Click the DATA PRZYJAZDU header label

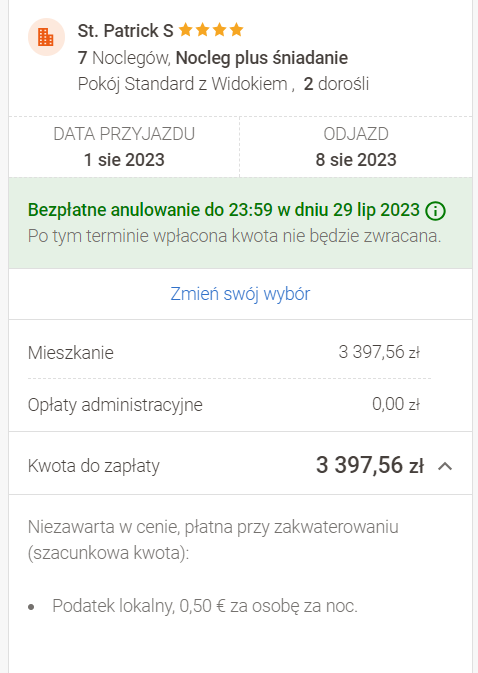click(x=124, y=134)
